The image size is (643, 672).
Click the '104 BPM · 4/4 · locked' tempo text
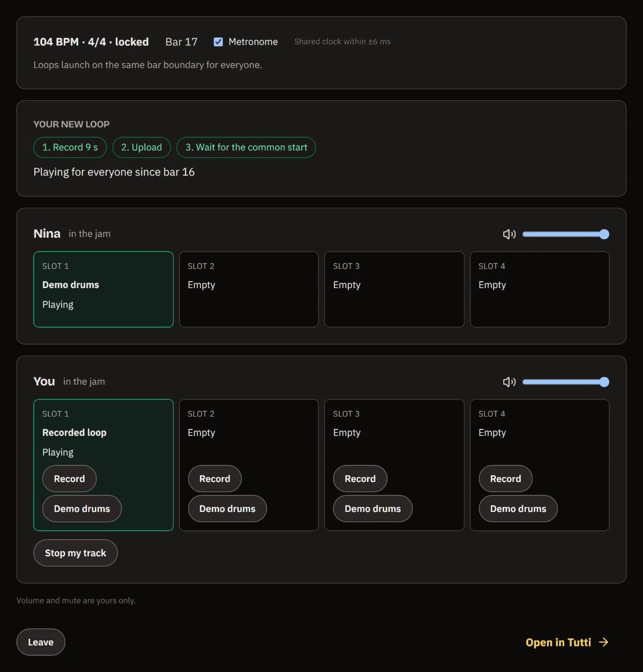pos(91,42)
